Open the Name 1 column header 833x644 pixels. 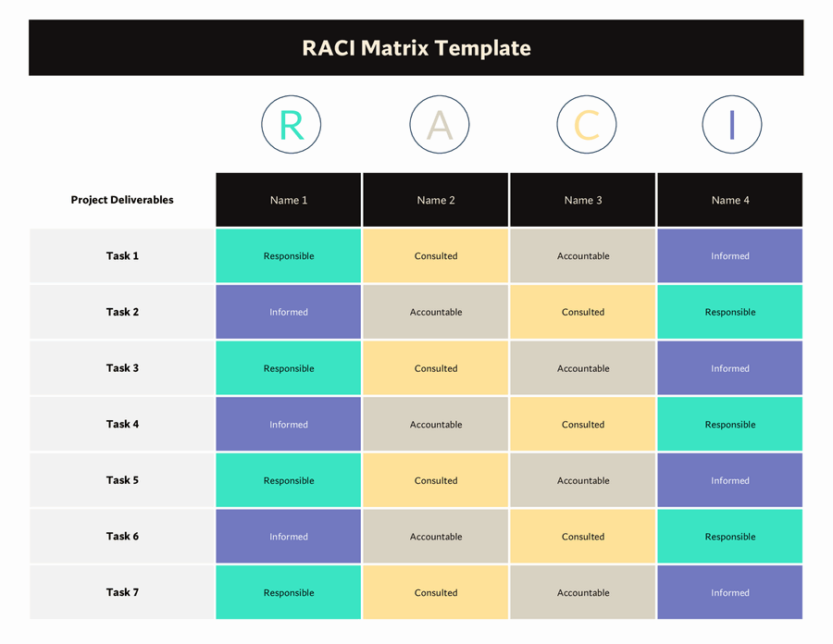click(x=288, y=199)
